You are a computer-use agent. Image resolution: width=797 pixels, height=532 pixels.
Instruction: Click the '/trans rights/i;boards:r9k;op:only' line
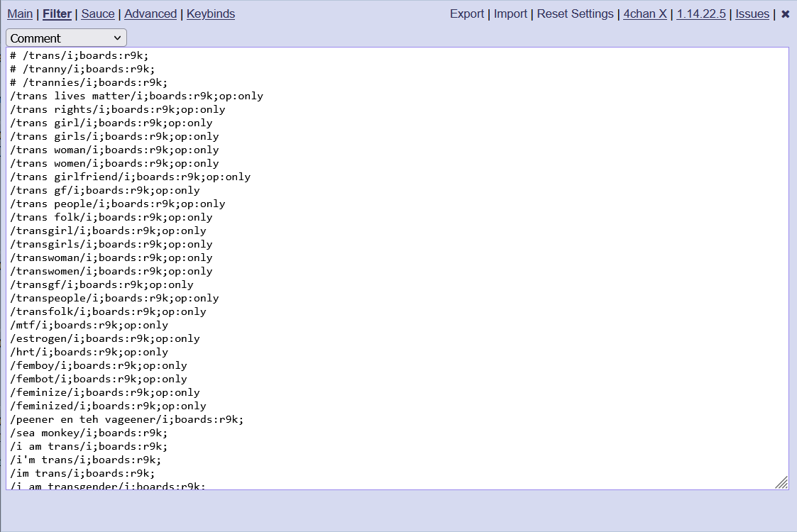(117, 109)
